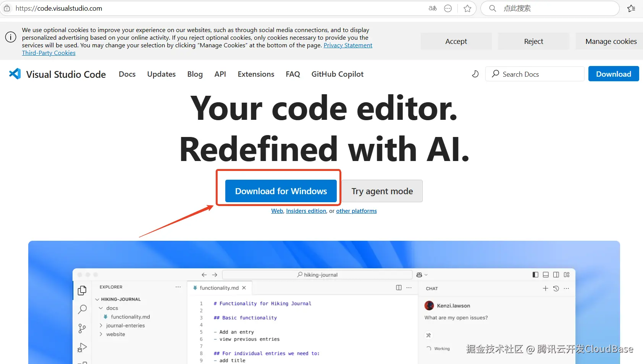Open the Privacy Statement link
Screen dimensions: 643x364
click(348, 45)
